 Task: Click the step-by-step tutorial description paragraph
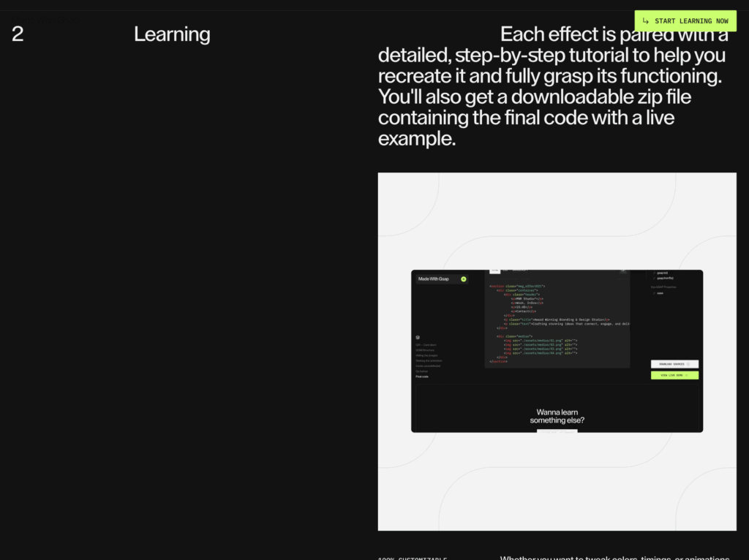pyautogui.click(x=552, y=86)
